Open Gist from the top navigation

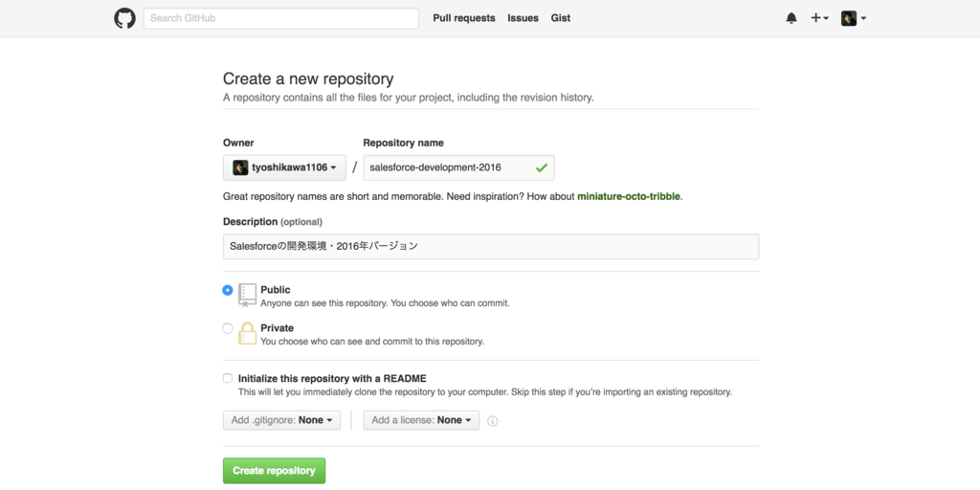(x=561, y=18)
